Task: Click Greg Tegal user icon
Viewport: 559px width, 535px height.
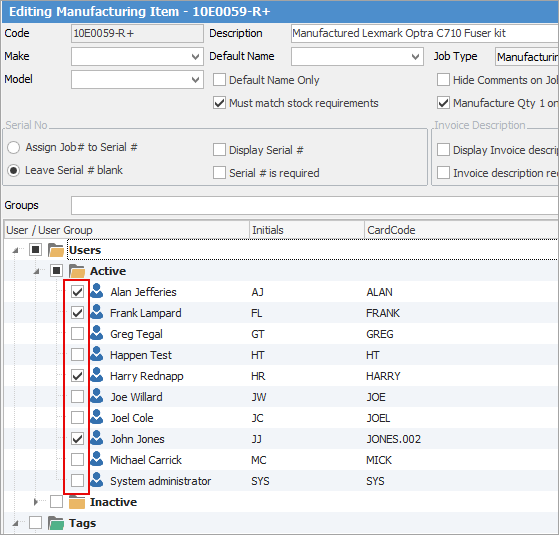Action: pyautogui.click(x=97, y=333)
